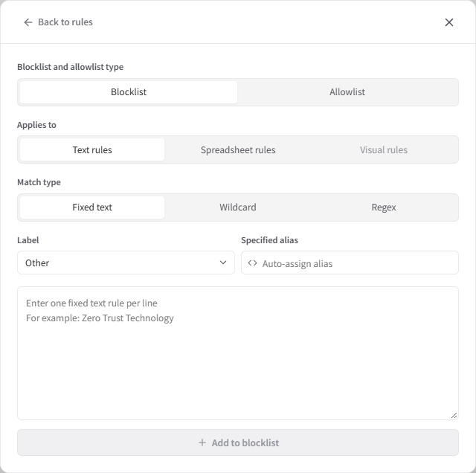Choose Text rules under Applies to
The width and height of the screenshot is (476, 473).
[92, 149]
